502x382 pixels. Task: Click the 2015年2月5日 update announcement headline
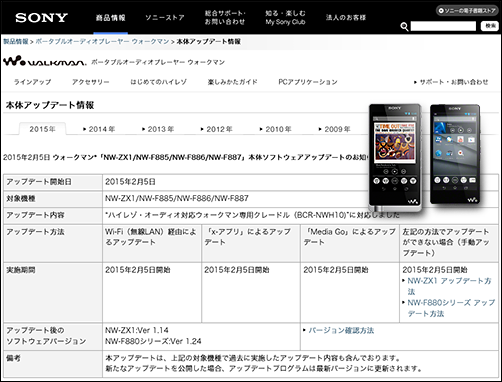(x=184, y=157)
